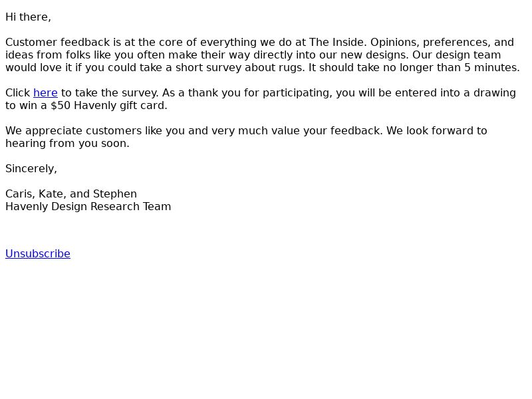Image resolution: width=532 pixels, height=399 pixels.
Task: Click the 'Opinions, preferences, and' phrase
Action: click(442, 43)
